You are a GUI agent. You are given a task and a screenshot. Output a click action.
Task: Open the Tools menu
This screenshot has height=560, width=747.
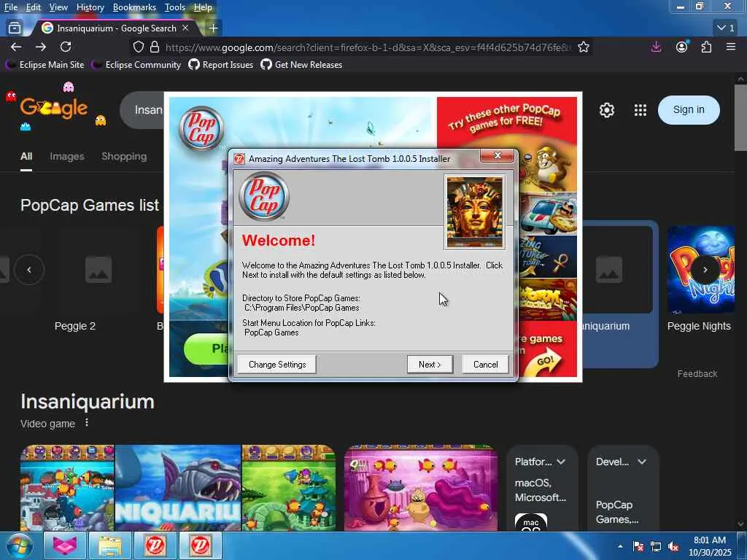175,7
